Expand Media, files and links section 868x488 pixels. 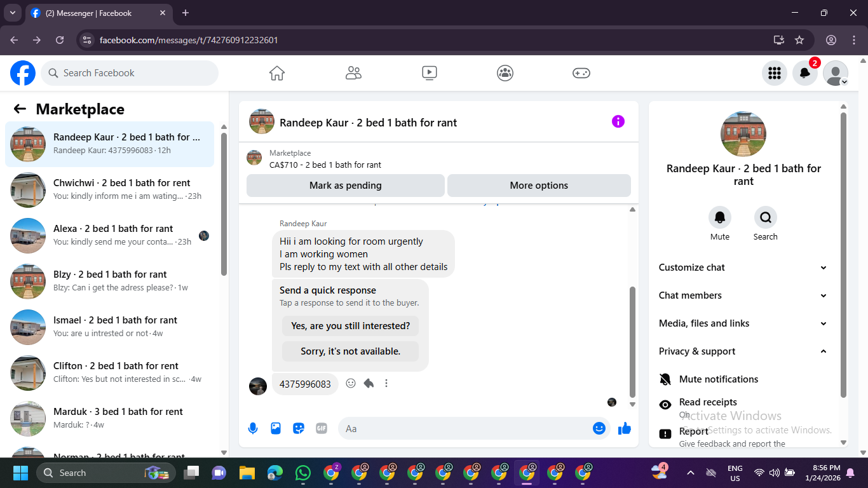click(743, 323)
